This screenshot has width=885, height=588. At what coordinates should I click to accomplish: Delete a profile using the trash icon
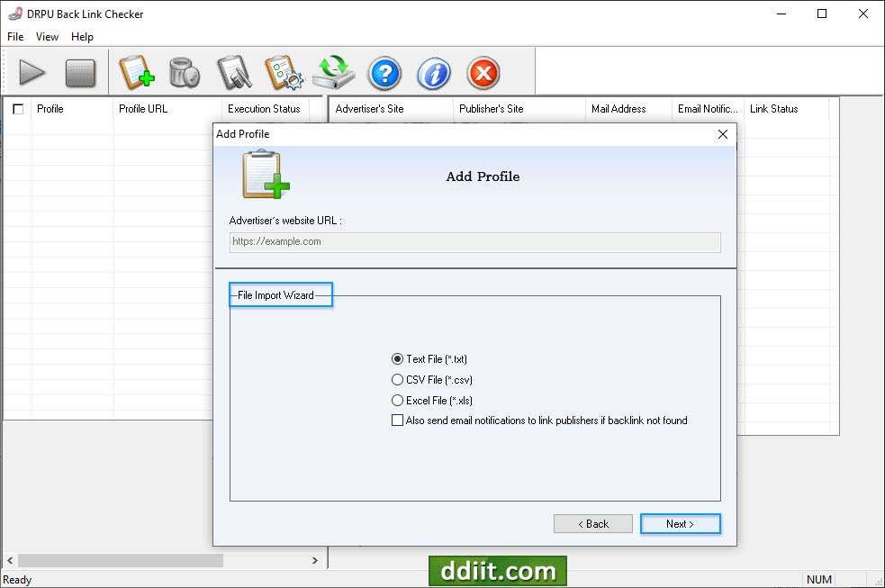click(x=185, y=73)
